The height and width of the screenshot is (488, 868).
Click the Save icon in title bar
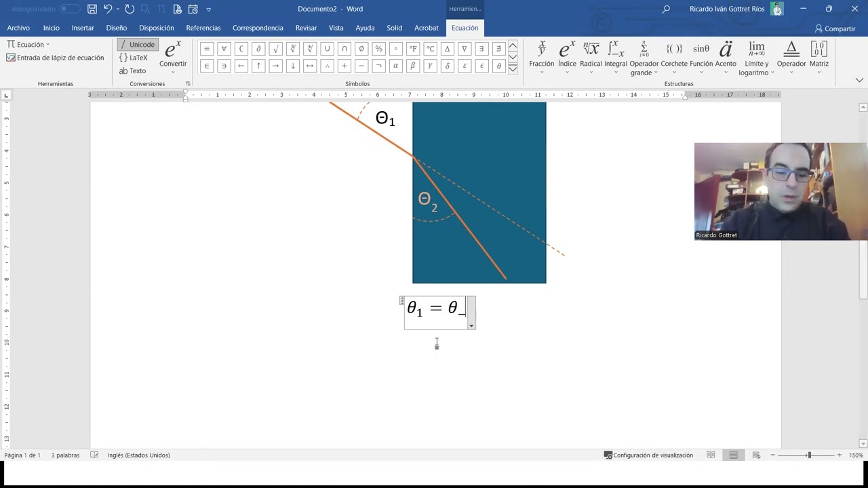pyautogui.click(x=92, y=9)
